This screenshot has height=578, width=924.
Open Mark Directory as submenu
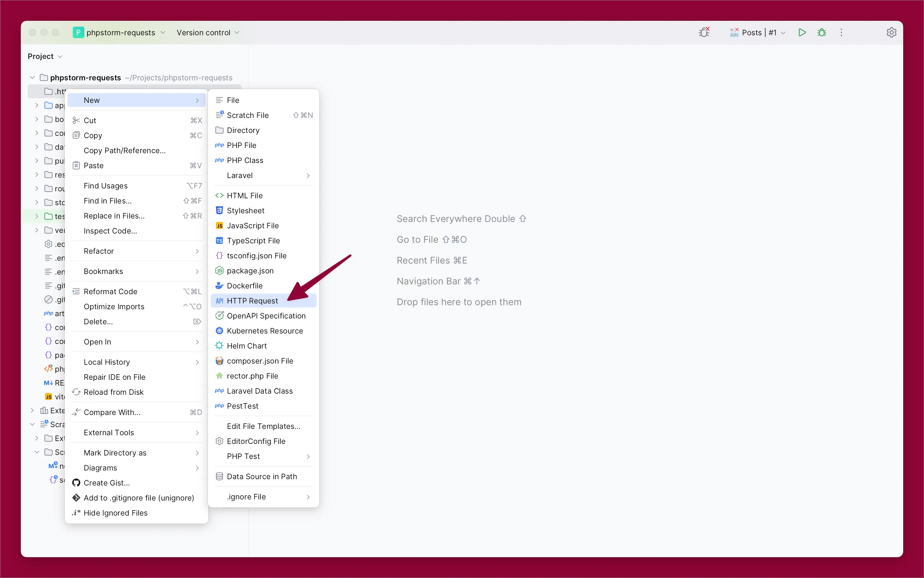[137, 453]
